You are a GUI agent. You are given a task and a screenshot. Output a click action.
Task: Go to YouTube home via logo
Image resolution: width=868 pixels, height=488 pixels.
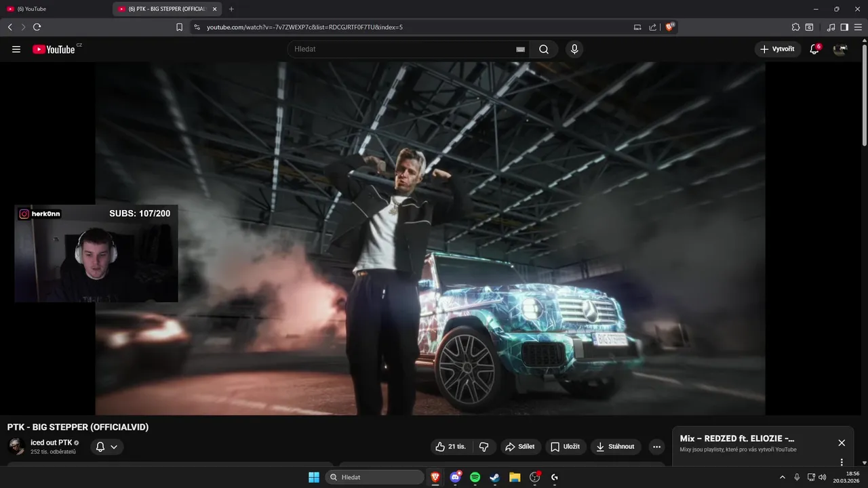(x=54, y=49)
